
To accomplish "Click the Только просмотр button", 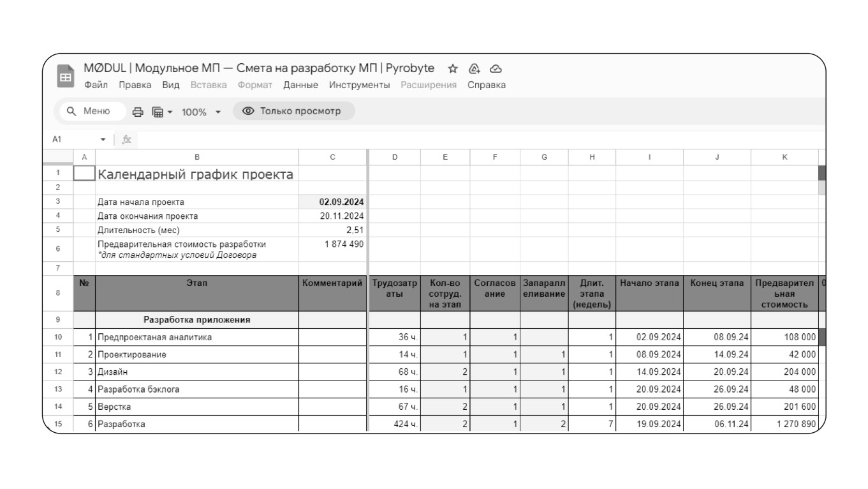I will point(293,111).
